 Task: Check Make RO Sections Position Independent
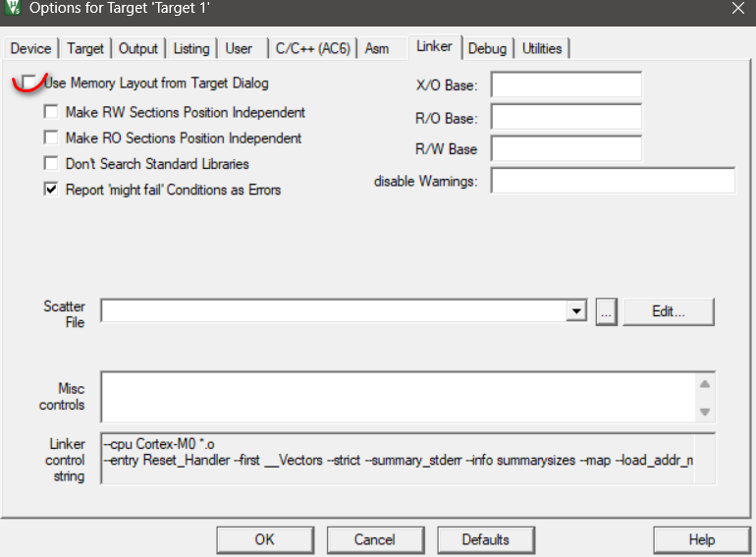[x=51, y=139]
